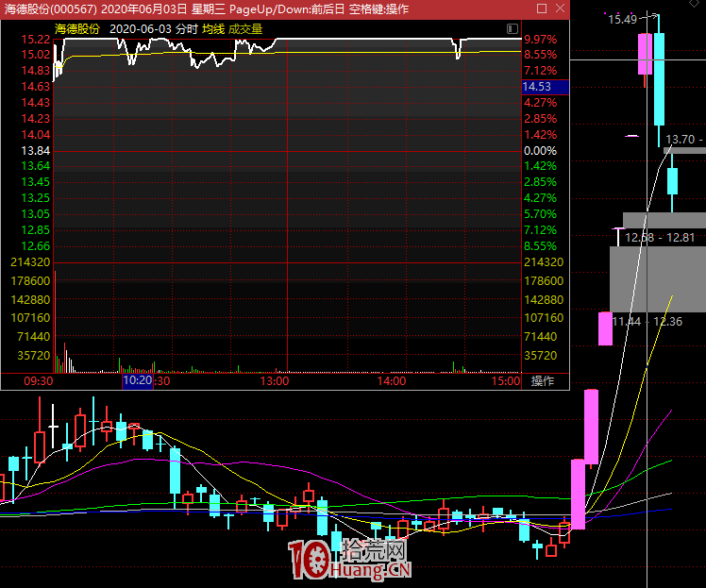
Task: Click the 15.49 high price label on the K-line chart
Action: pyautogui.click(x=621, y=19)
